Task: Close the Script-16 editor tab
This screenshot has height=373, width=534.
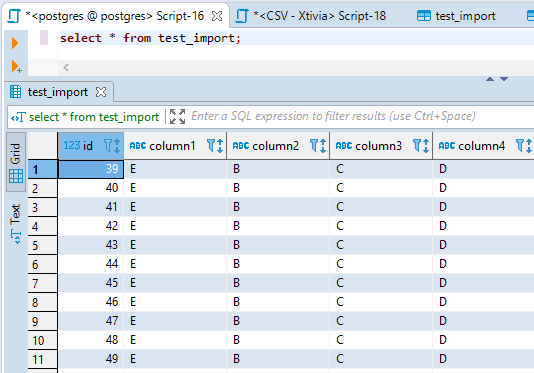Action: coord(217,16)
